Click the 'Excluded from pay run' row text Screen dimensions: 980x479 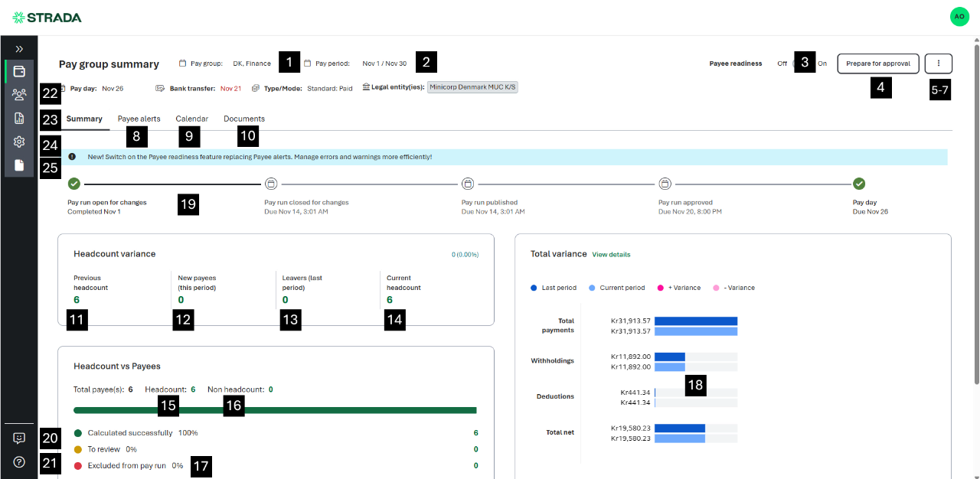tap(126, 465)
